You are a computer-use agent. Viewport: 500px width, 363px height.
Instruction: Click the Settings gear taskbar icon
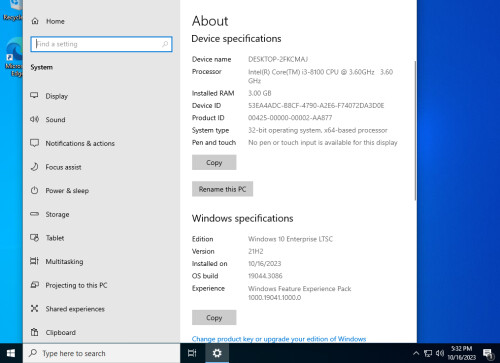coord(217,353)
